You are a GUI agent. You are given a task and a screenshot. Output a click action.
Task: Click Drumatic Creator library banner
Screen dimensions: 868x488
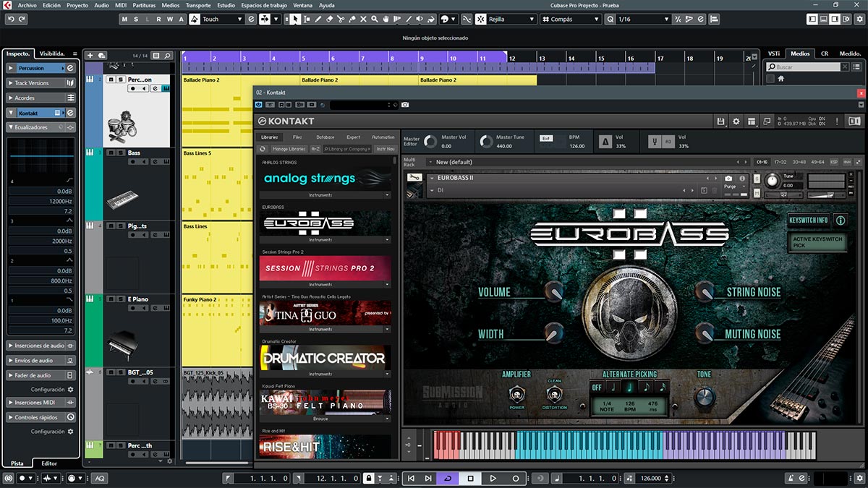[325, 357]
